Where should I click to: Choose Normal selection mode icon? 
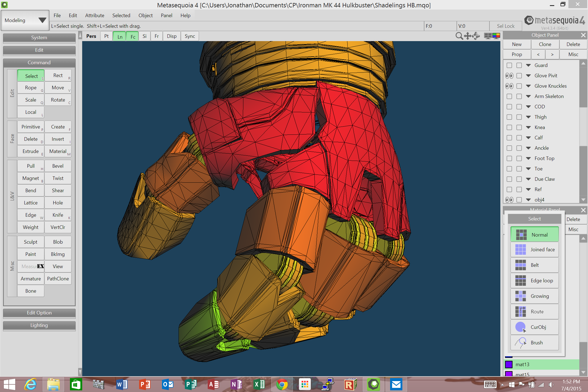[521, 235]
